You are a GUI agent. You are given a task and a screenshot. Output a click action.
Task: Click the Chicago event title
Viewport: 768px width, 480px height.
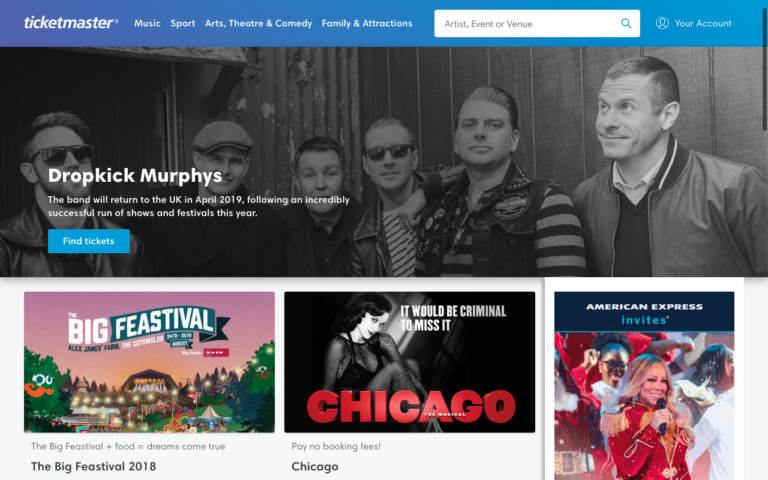(x=314, y=466)
